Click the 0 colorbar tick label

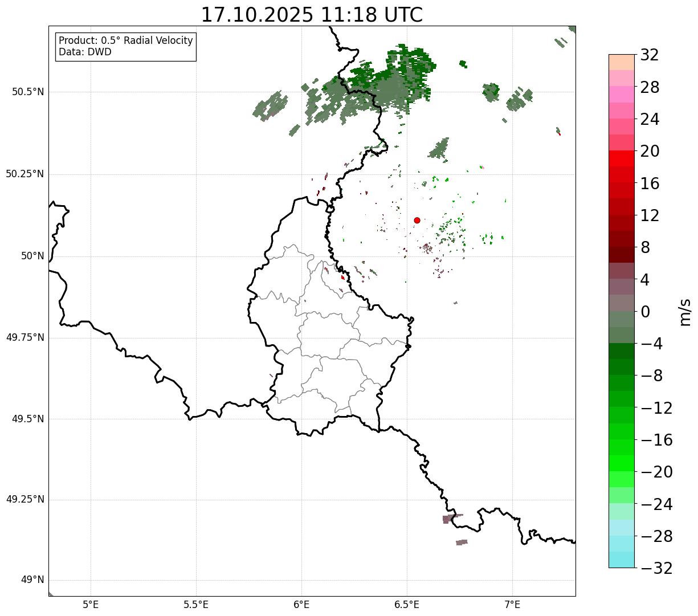coord(645,312)
